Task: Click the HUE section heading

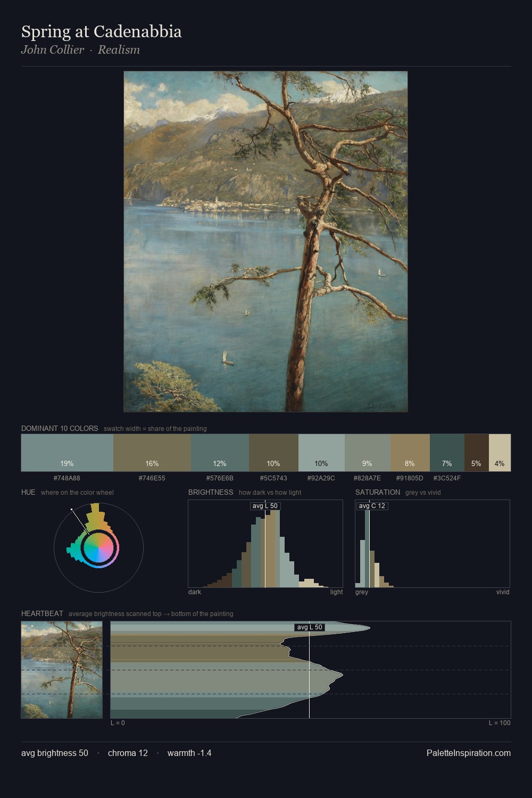Action: tap(28, 492)
